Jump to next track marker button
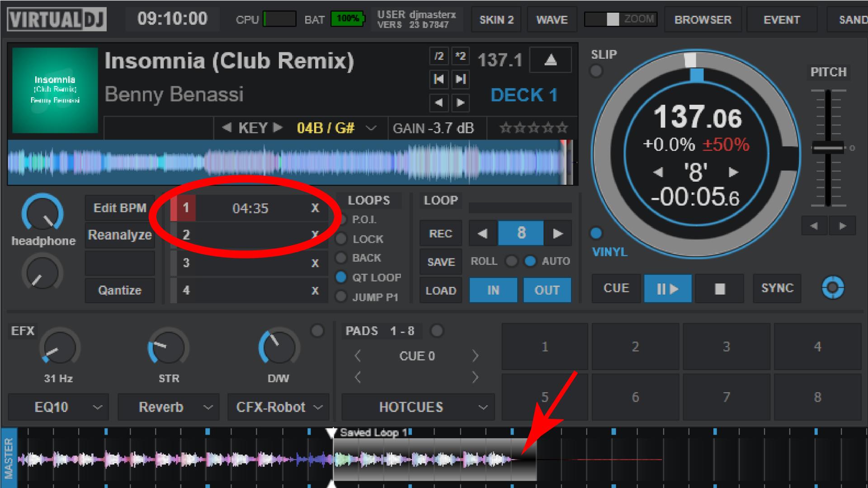 (460, 80)
